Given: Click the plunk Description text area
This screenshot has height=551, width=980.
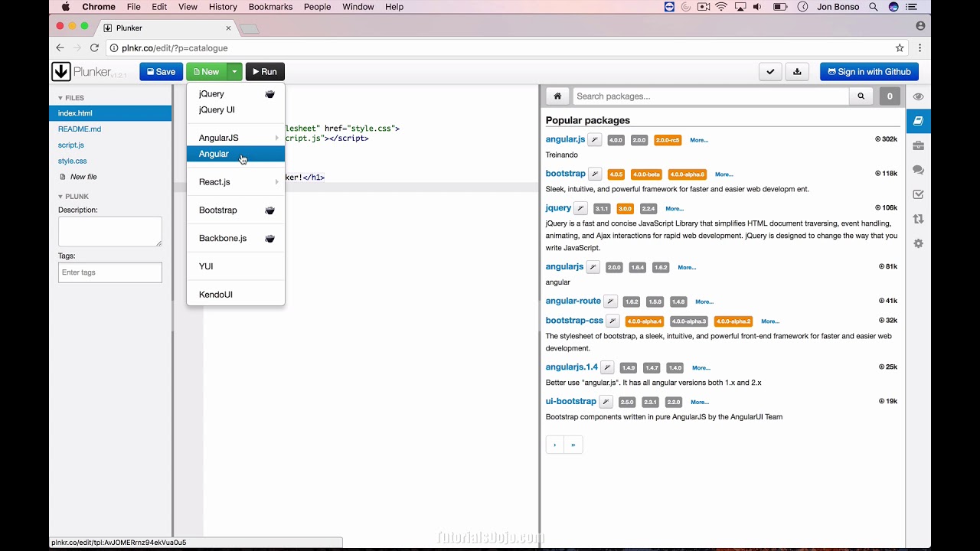Looking at the screenshot, I should point(110,232).
